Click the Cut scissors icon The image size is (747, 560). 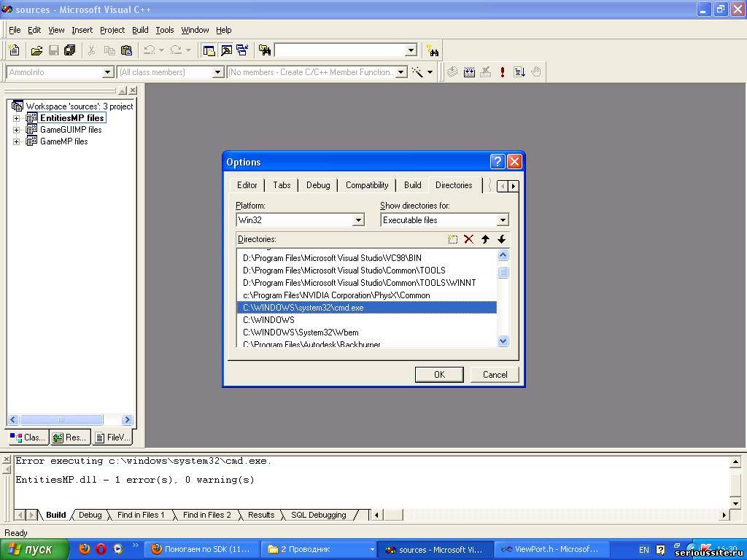click(91, 50)
